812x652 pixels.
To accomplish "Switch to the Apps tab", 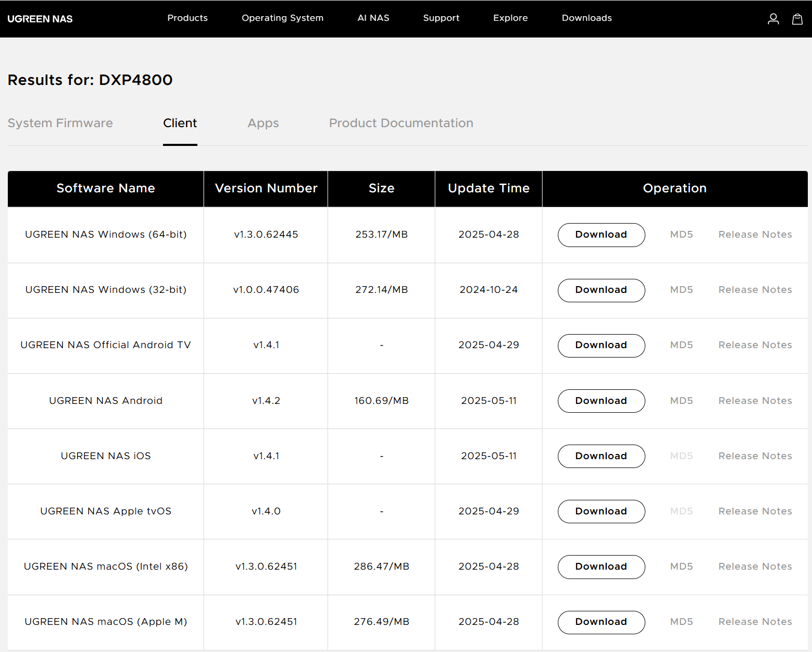I will [x=264, y=123].
